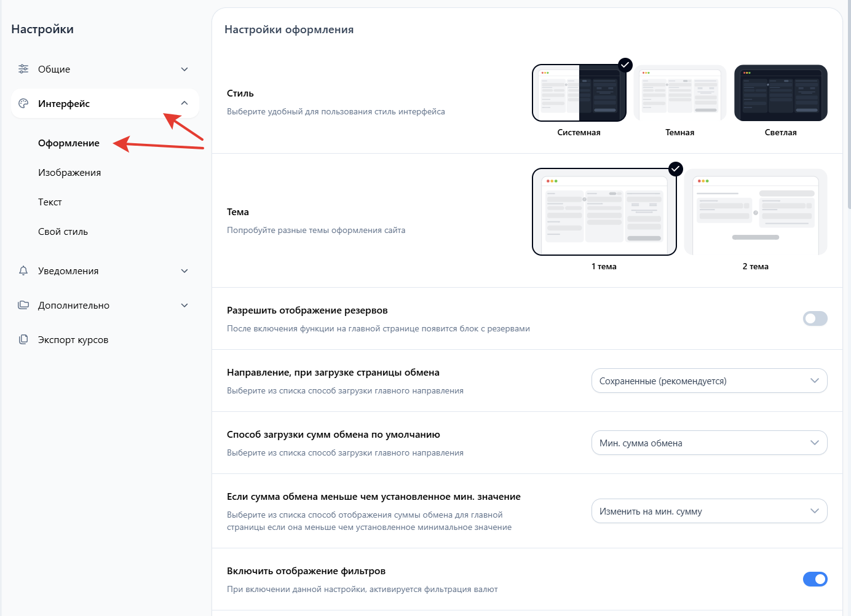Open the Сохраненные (рекомендуется) dropdown

pos(709,381)
